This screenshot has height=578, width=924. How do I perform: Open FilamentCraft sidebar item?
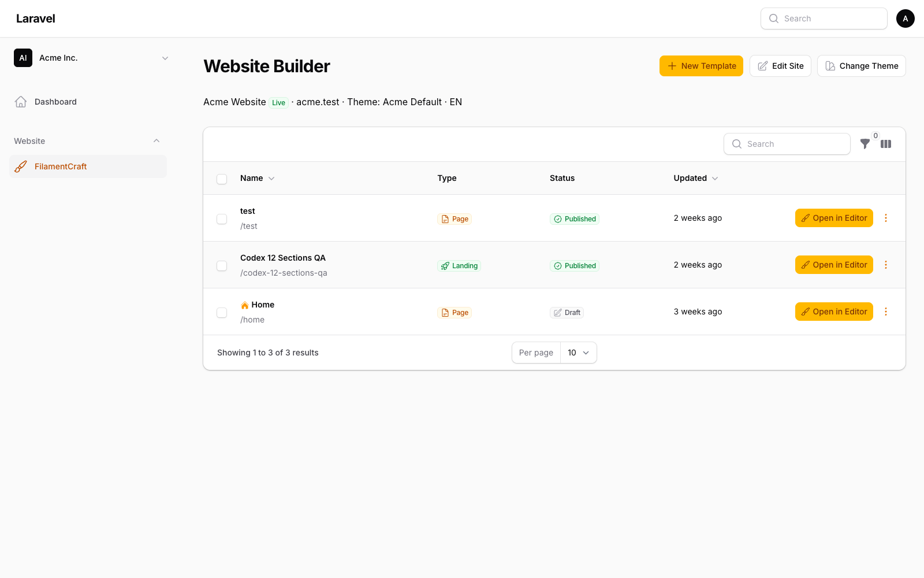coord(88,166)
